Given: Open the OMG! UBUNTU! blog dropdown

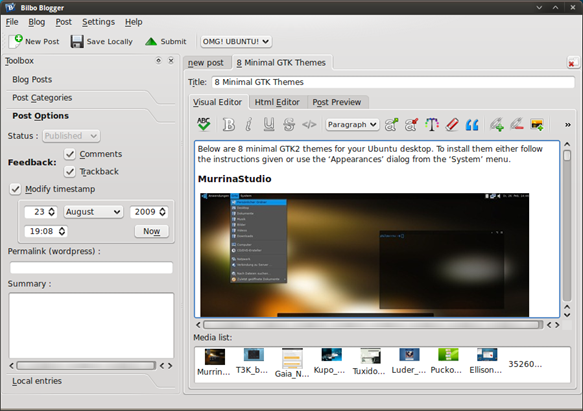Looking at the screenshot, I should 236,41.
